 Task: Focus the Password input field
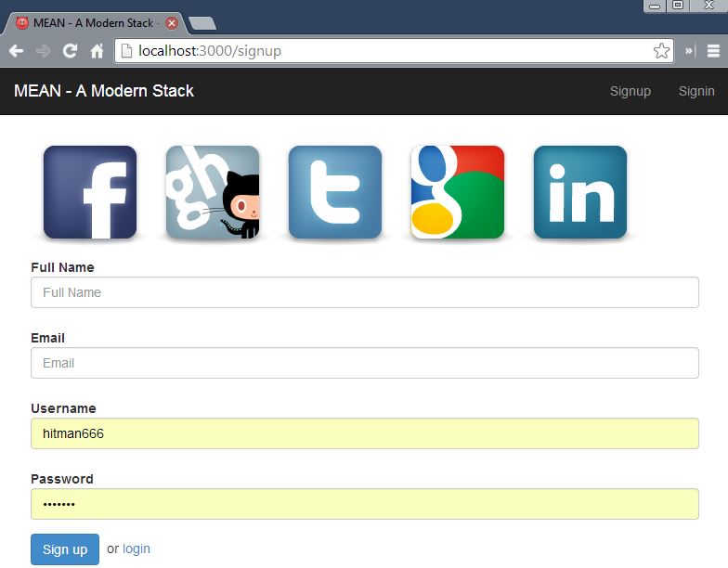365,504
